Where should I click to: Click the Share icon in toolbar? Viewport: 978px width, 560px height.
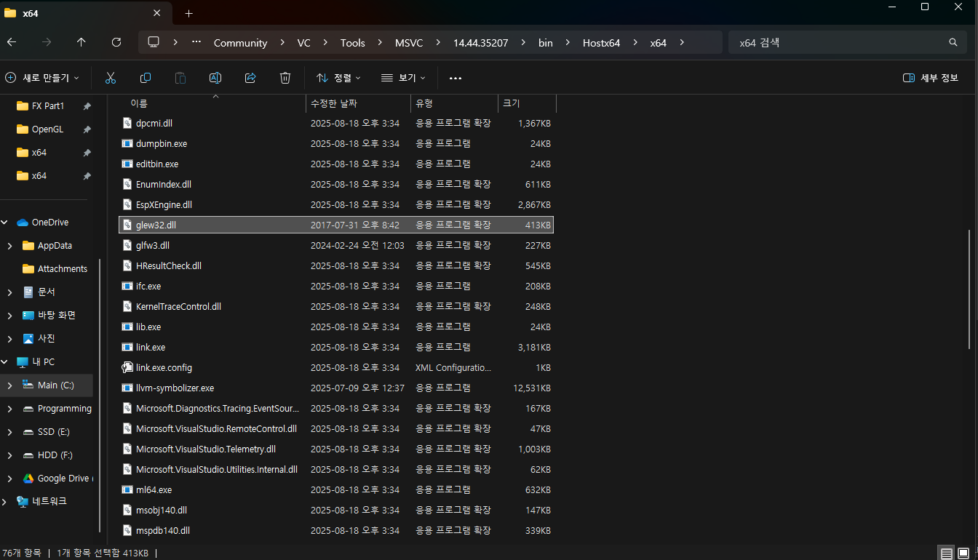(250, 78)
